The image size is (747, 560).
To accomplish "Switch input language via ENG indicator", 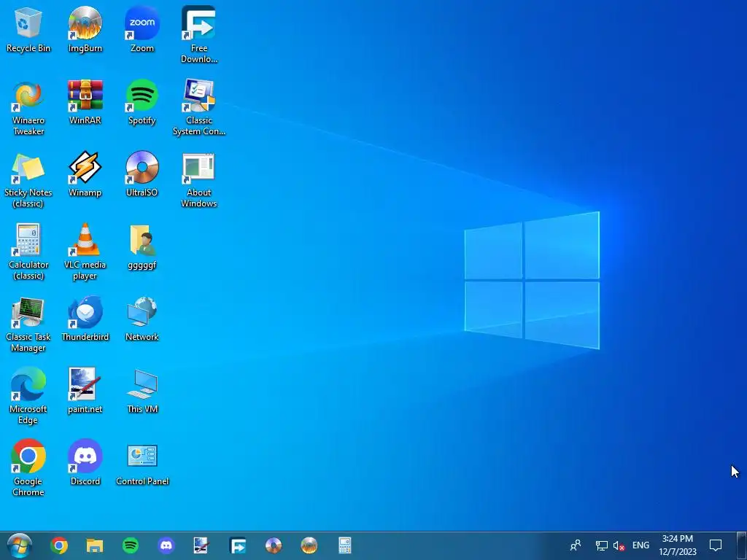I will tap(640, 545).
